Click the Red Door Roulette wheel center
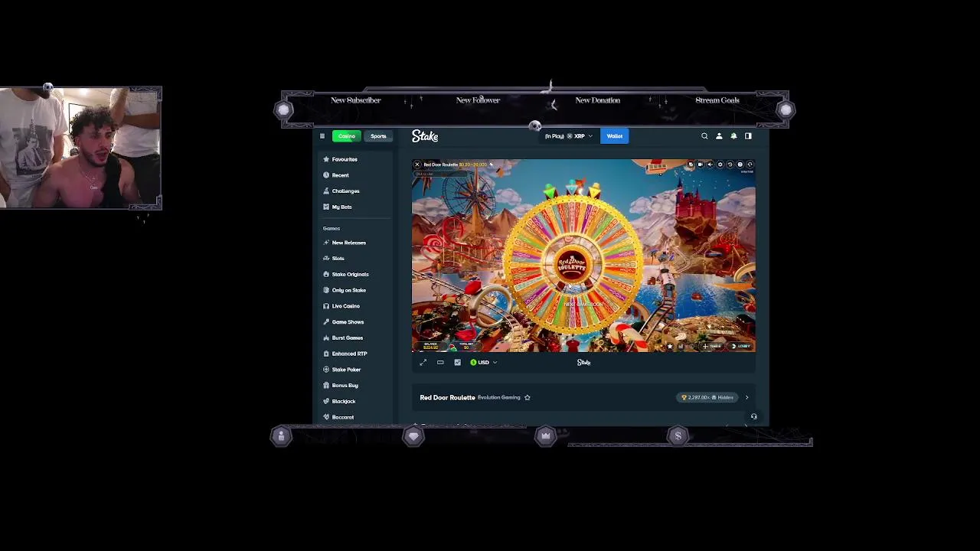This screenshot has height=551, width=980. [571, 264]
